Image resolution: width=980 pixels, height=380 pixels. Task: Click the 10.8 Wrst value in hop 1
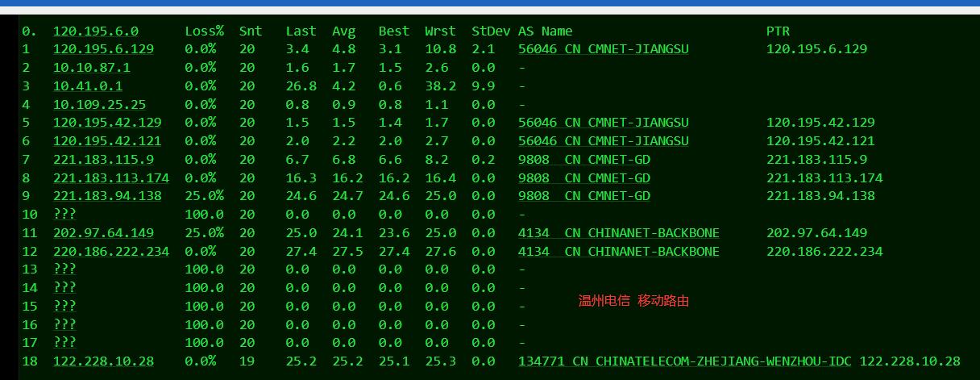coord(440,48)
